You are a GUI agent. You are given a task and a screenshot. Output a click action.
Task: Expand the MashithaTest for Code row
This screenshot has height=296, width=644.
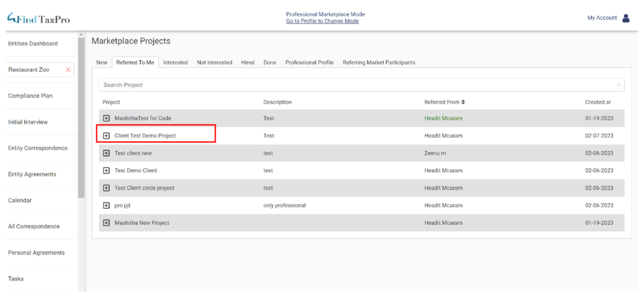click(106, 118)
